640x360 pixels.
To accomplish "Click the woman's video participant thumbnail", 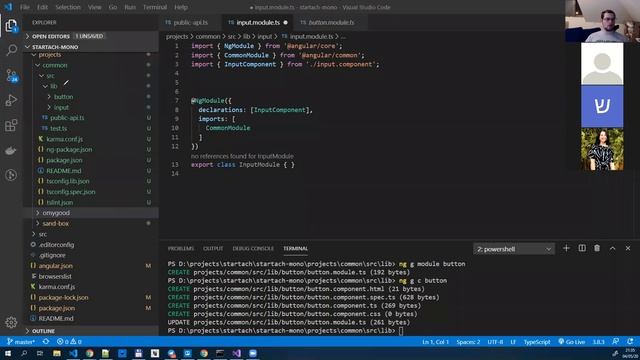I will point(602,149).
